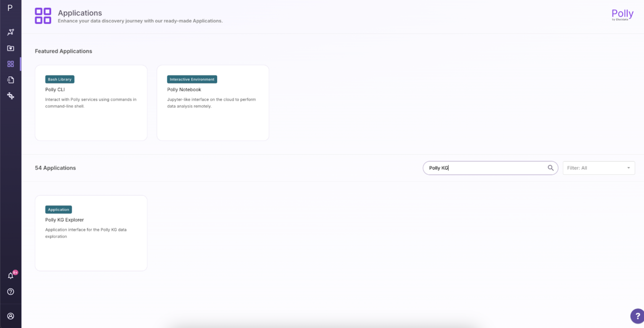This screenshot has height=328, width=644.
Task: Click the Interactive Environment tag
Action: tap(192, 79)
